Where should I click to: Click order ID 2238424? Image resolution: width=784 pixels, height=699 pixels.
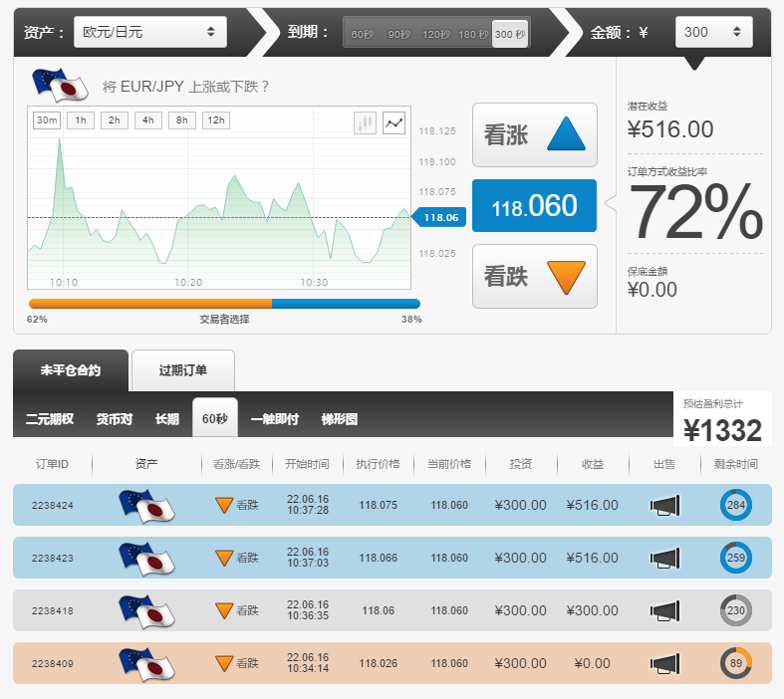click(53, 505)
